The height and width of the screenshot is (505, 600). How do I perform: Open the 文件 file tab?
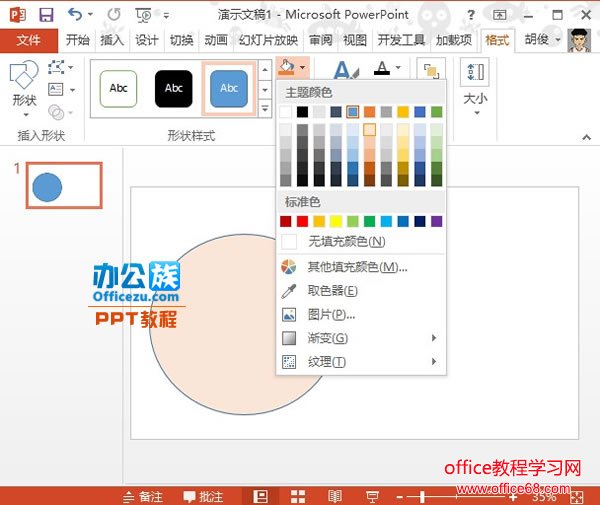pos(29,40)
